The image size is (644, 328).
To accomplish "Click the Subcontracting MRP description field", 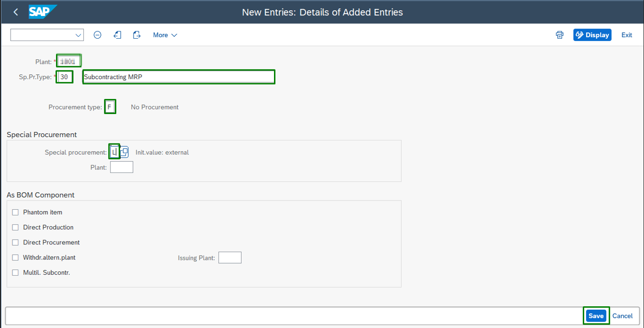I will point(178,77).
